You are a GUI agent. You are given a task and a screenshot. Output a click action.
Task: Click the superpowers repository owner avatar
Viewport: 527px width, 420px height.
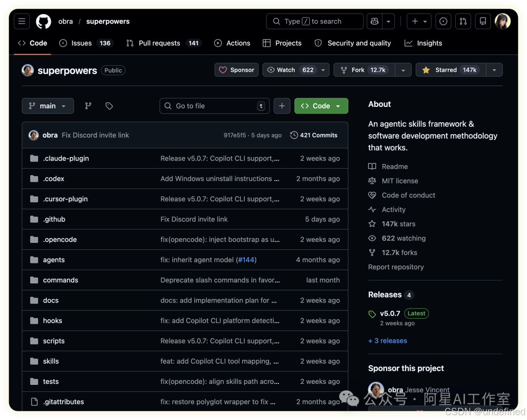(27, 70)
